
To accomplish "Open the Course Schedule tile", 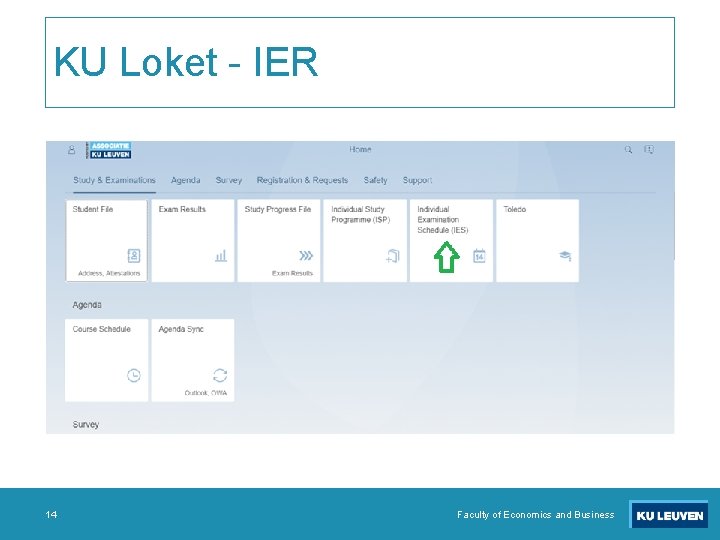I will (107, 360).
